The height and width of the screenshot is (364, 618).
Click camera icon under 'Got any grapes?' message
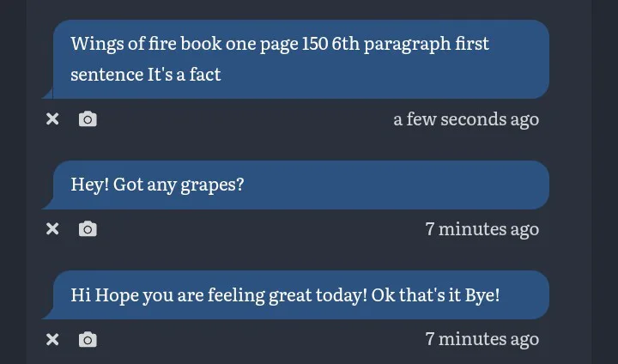point(88,228)
